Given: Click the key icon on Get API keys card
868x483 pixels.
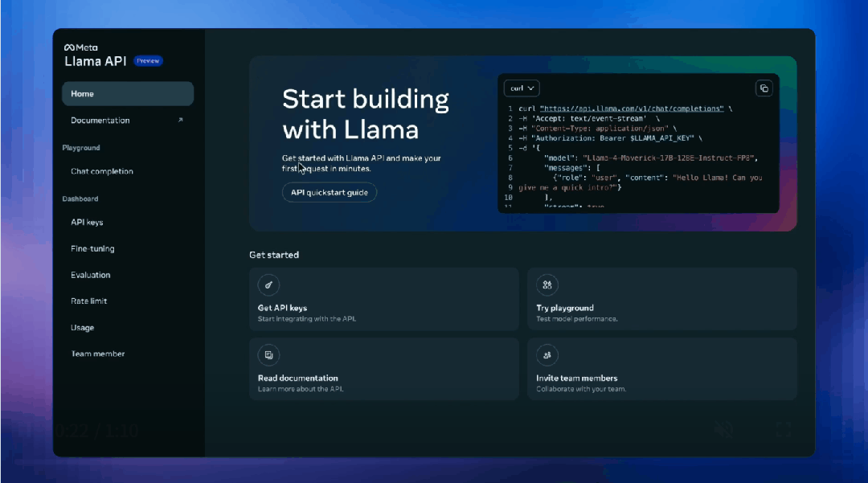Looking at the screenshot, I should pyautogui.click(x=268, y=285).
